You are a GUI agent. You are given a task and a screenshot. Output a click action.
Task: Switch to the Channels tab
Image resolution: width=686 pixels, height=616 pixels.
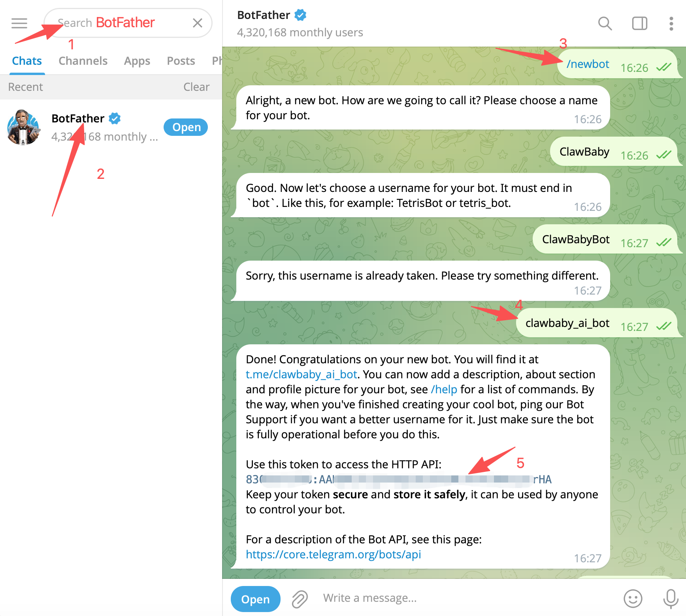point(83,61)
